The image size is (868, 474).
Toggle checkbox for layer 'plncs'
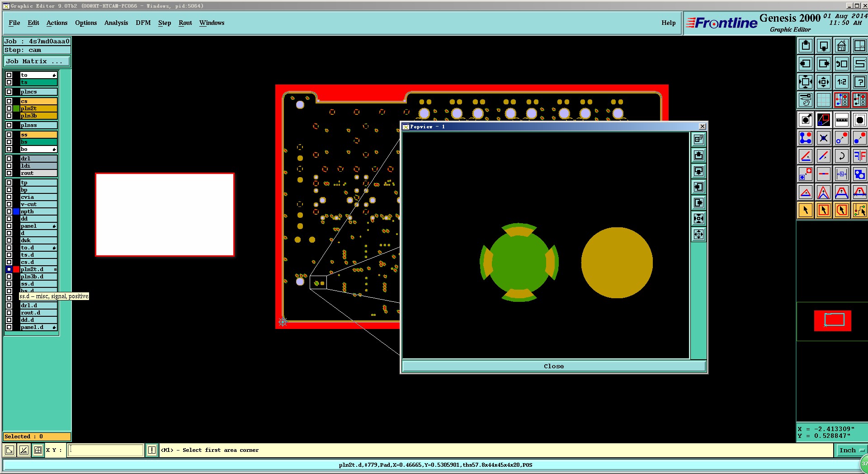point(9,92)
